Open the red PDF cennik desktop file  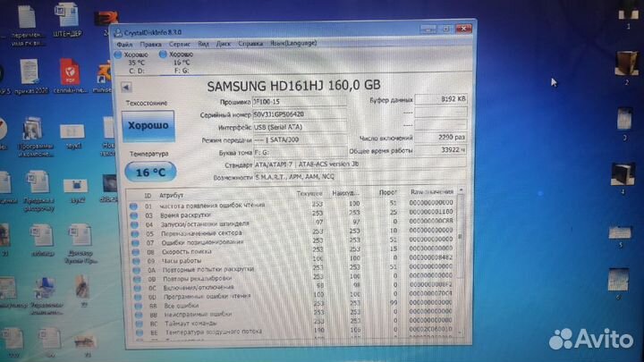[x=71, y=76]
